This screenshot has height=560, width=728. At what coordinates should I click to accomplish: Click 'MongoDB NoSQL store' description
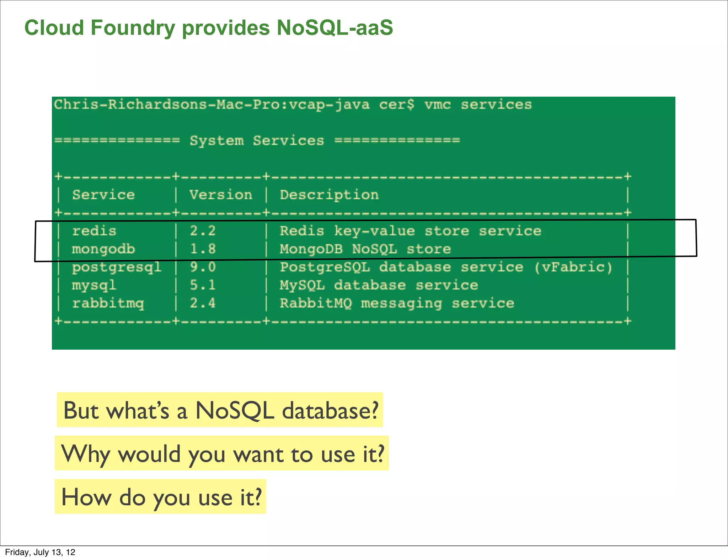click(x=365, y=249)
